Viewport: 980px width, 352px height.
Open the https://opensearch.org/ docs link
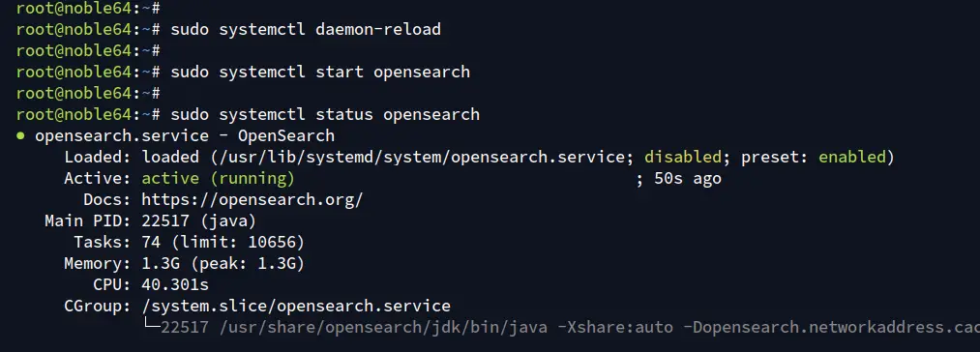coord(252,200)
